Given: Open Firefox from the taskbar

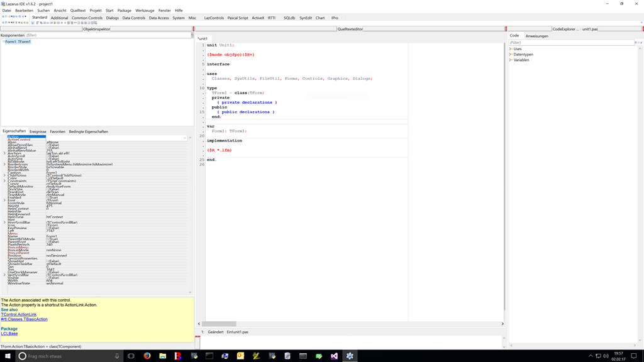Looking at the screenshot, I should 147,356.
